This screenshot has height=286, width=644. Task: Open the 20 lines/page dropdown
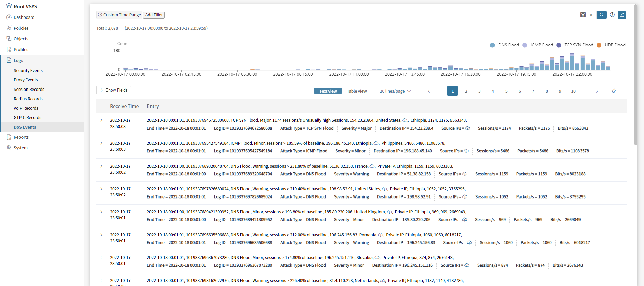[395, 91]
